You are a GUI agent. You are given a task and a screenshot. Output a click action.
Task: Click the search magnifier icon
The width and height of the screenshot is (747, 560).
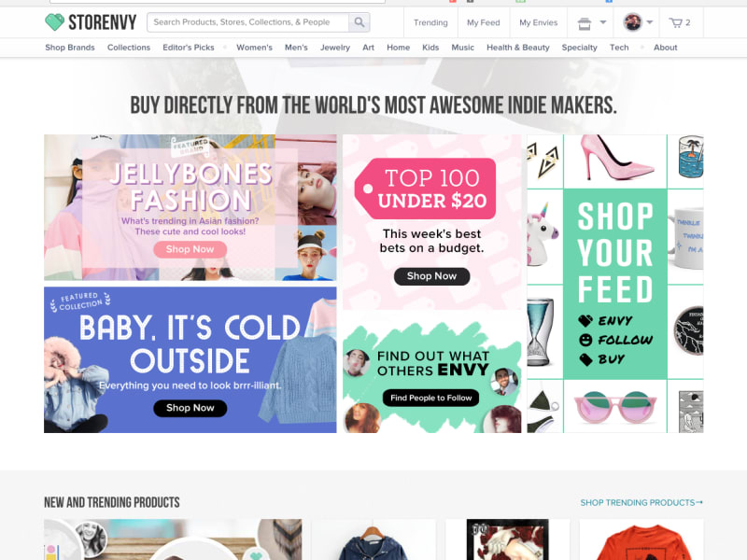tap(359, 22)
